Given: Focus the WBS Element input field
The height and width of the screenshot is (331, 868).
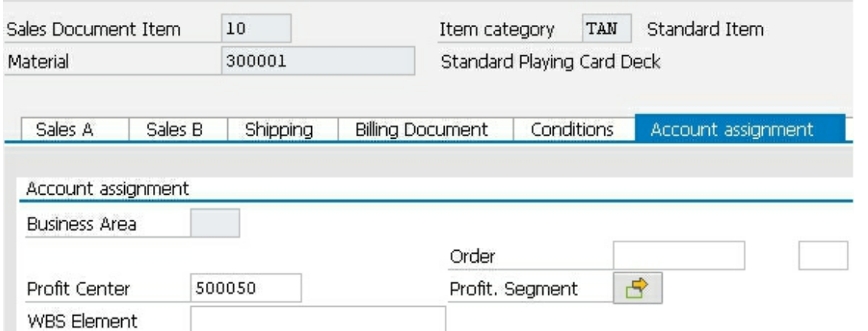Looking at the screenshot, I should pyautogui.click(x=318, y=319).
